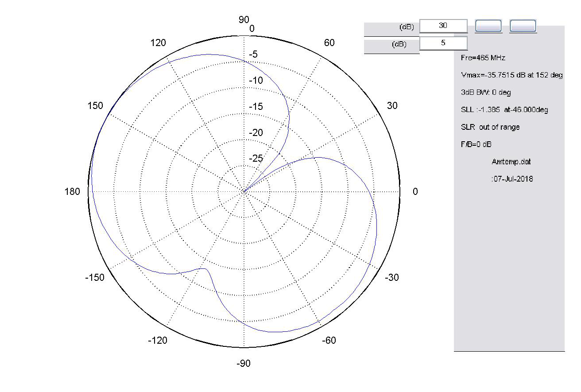Image resolution: width=581 pixels, height=392 pixels.
Task: Select the 30 dB range input field
Action: [443, 26]
